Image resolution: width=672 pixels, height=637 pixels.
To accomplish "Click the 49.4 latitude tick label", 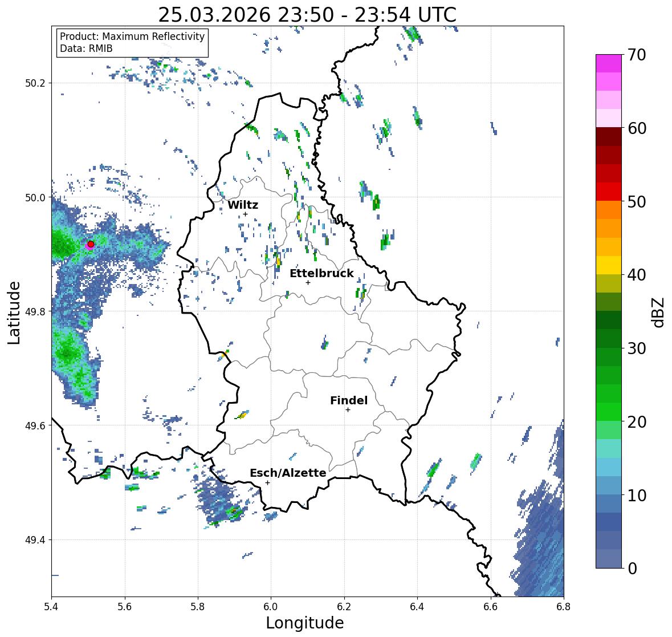I will point(35,540).
